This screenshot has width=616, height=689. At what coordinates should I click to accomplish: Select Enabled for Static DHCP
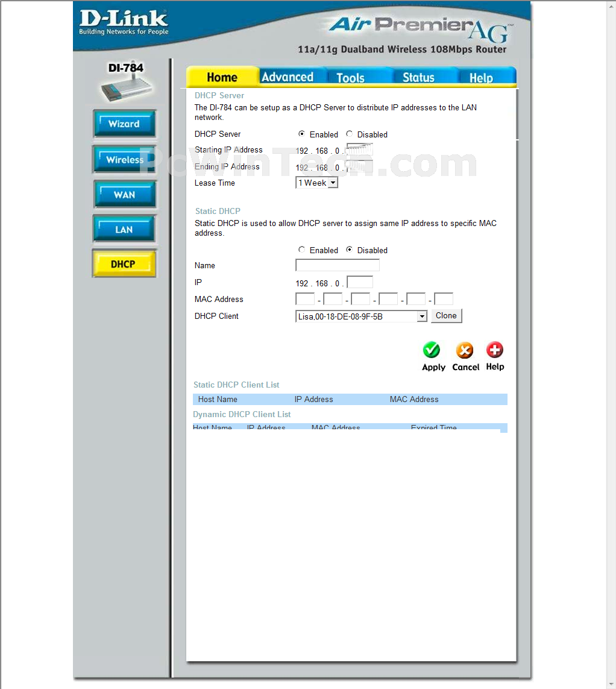pos(301,250)
